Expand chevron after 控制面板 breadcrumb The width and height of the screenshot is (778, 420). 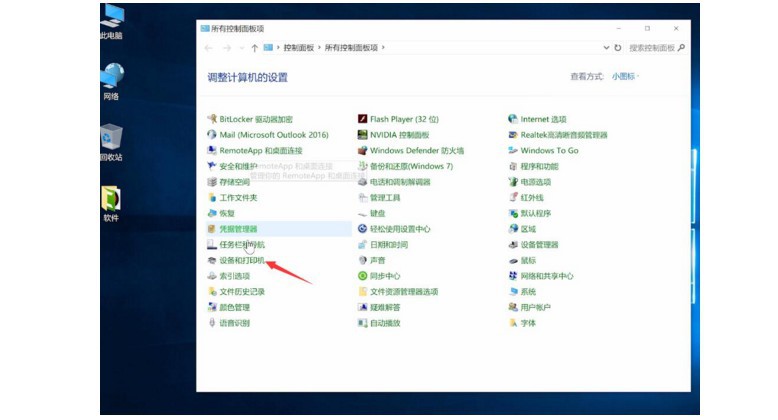(320, 48)
